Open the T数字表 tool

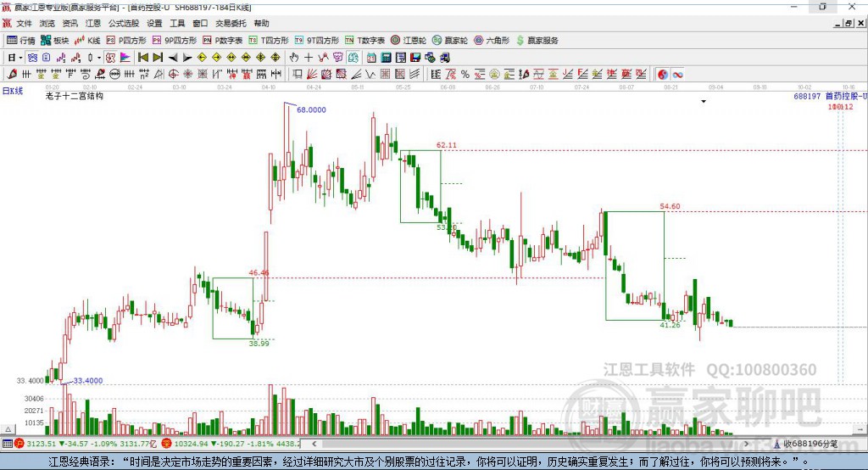click(x=364, y=41)
